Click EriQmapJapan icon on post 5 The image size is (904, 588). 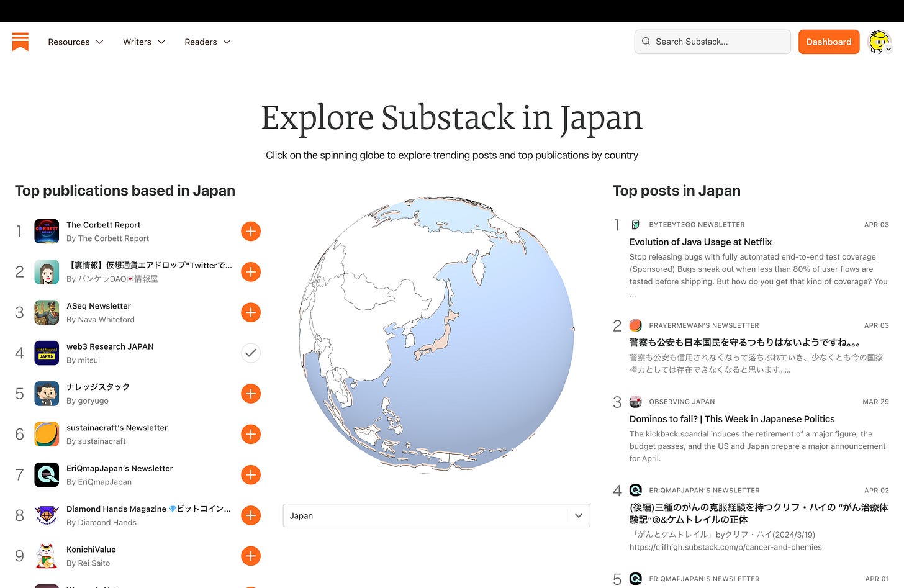coord(636,579)
